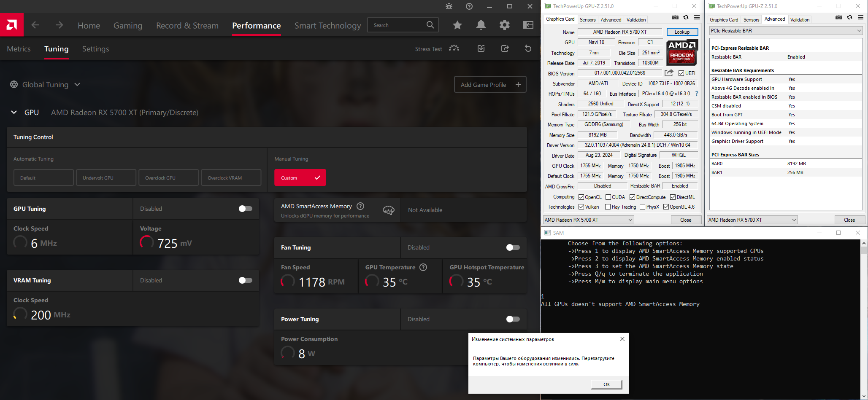The width and height of the screenshot is (868, 400).
Task: Open hamburger menu in right GPU-Z window
Action: (x=861, y=18)
